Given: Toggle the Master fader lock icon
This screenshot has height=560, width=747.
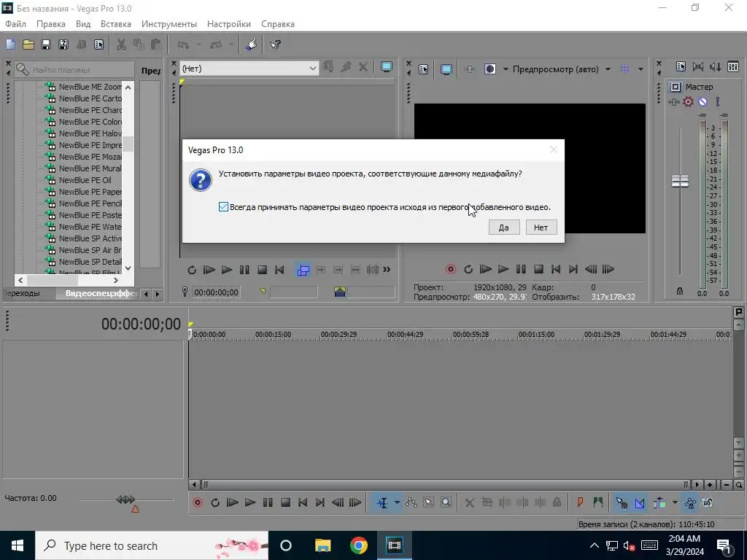Looking at the screenshot, I should click(x=680, y=291).
